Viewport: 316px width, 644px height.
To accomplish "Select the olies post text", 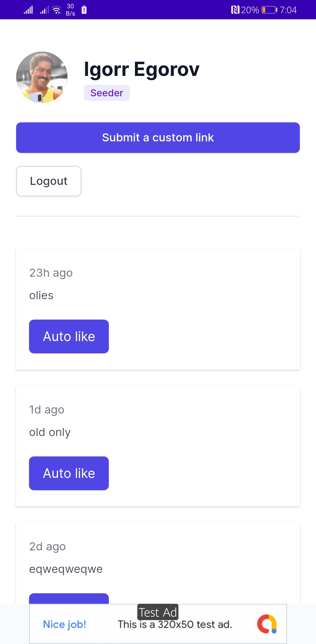I will (41, 295).
